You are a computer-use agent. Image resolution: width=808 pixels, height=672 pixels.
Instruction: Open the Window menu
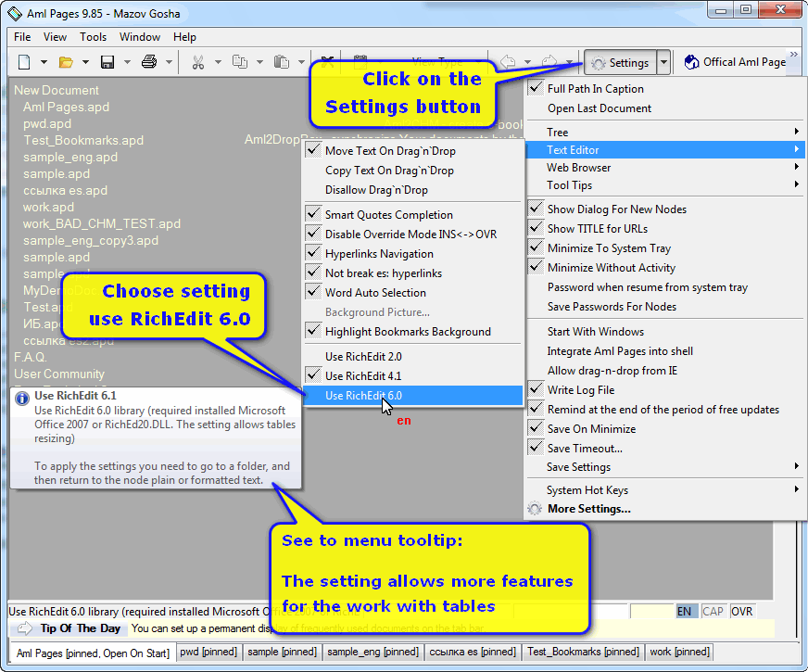point(140,37)
